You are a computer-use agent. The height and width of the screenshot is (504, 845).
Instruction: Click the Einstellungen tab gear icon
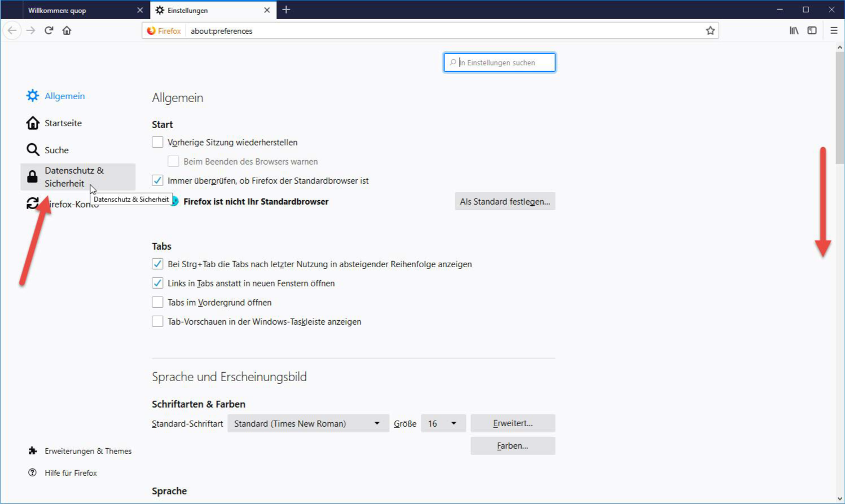click(x=160, y=10)
